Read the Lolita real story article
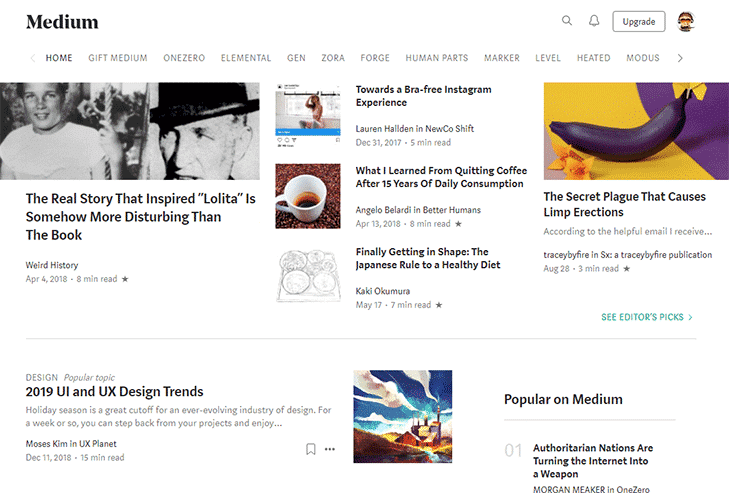The height and width of the screenshot is (493, 729). [x=141, y=216]
